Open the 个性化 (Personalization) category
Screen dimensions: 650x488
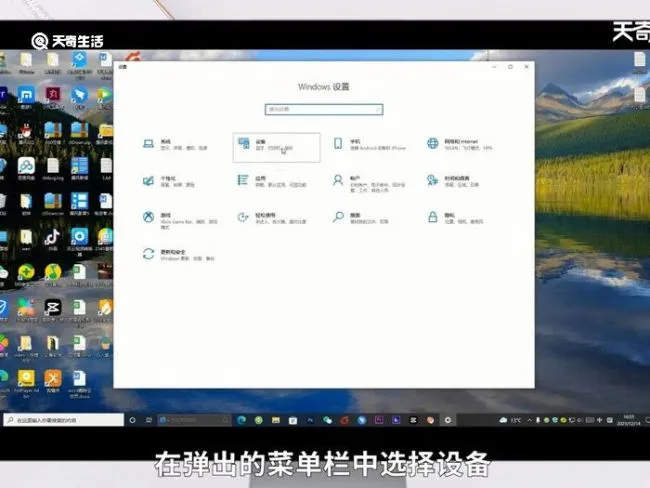(x=169, y=182)
